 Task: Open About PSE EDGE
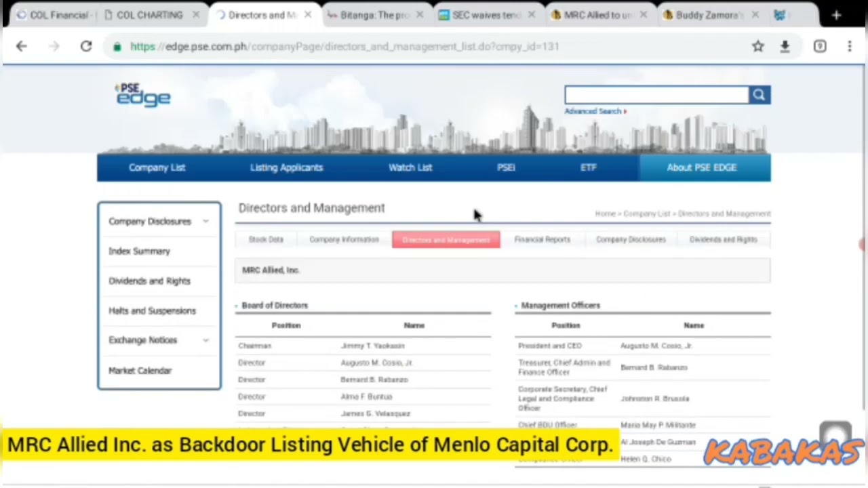pos(702,167)
